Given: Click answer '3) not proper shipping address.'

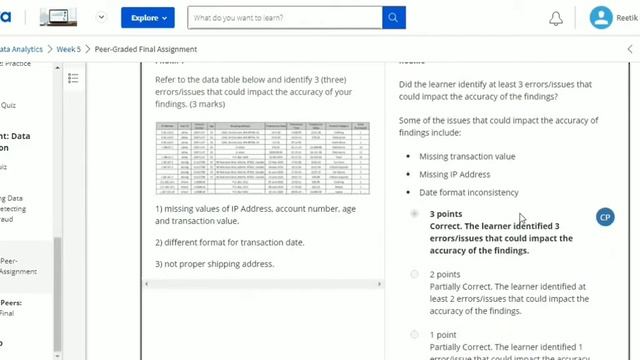Looking at the screenshot, I should [214, 264].
